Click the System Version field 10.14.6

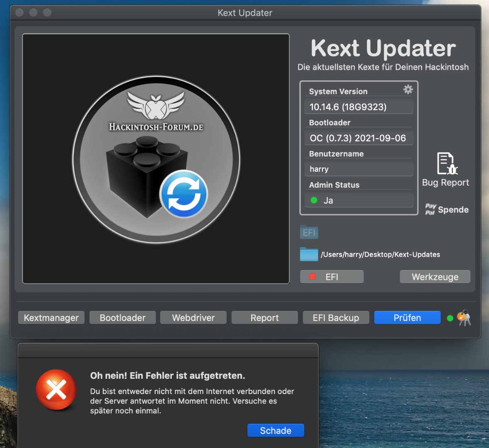click(x=359, y=107)
